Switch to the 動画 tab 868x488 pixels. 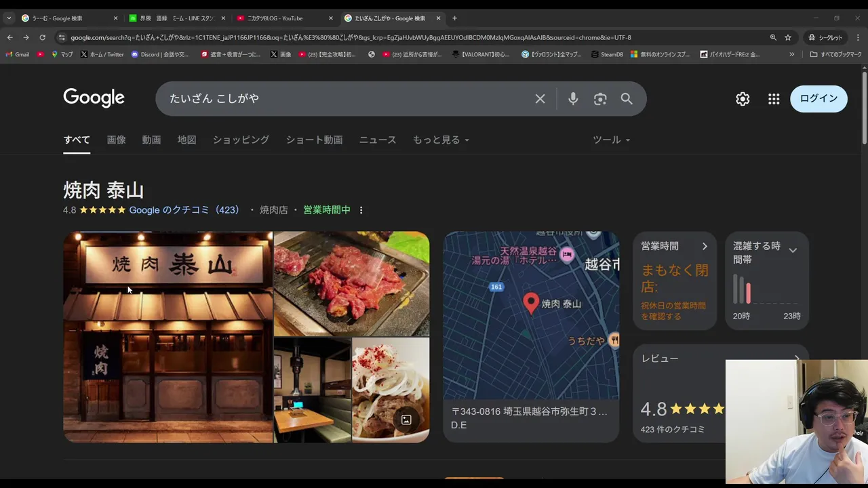tap(151, 140)
